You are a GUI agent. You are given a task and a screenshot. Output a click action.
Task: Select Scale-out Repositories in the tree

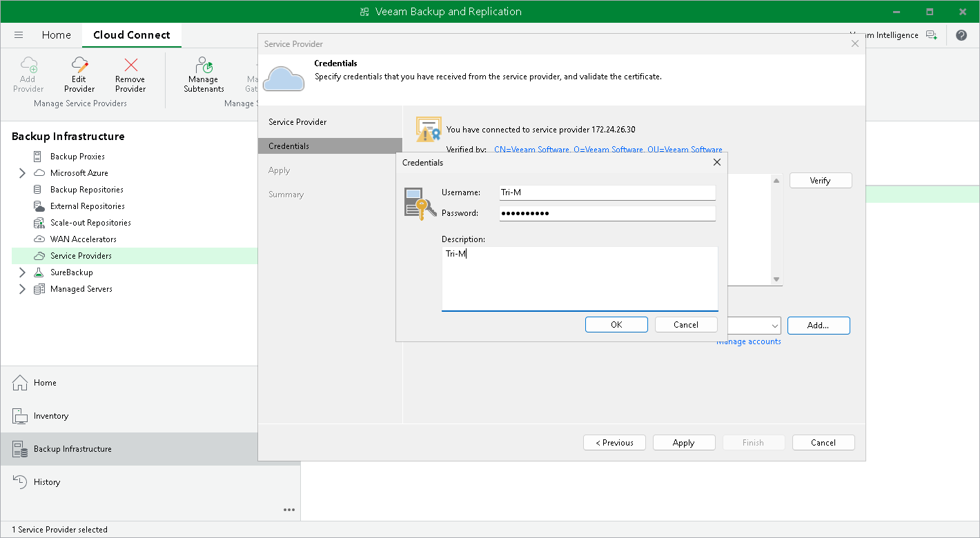(90, 223)
